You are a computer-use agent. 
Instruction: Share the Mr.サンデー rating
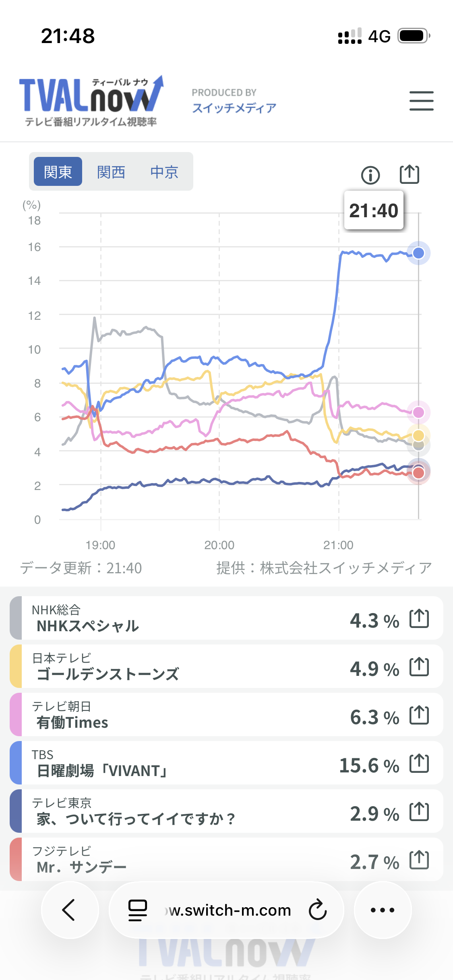click(419, 860)
